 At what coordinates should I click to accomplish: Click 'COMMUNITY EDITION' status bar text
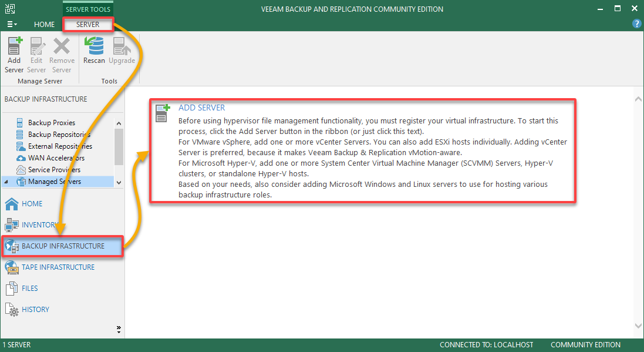[585, 344]
